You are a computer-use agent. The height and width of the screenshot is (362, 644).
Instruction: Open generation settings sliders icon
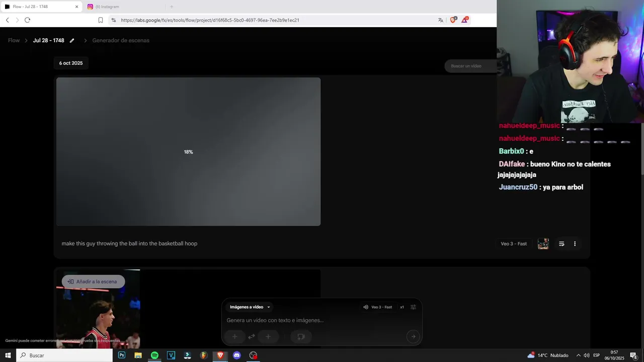pyautogui.click(x=413, y=307)
